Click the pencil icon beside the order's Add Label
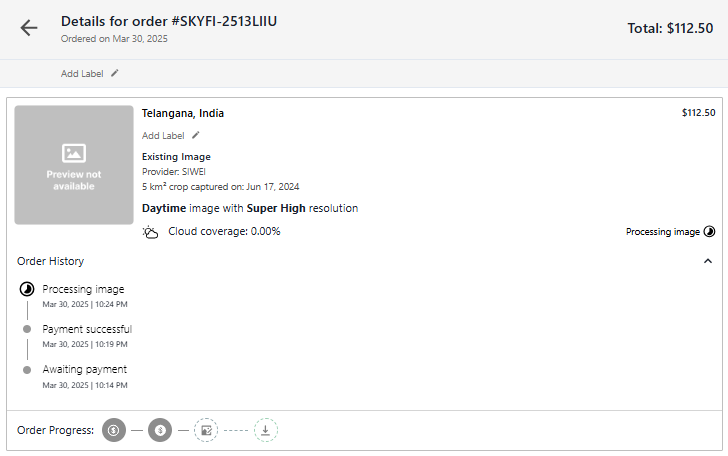728x456 pixels. pyautogui.click(x=115, y=73)
